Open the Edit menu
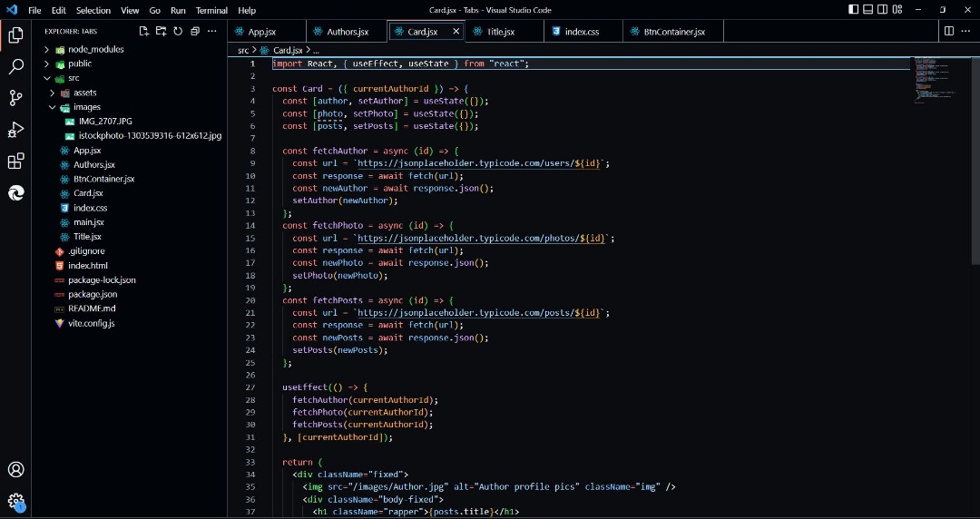The image size is (980, 519). coord(59,11)
